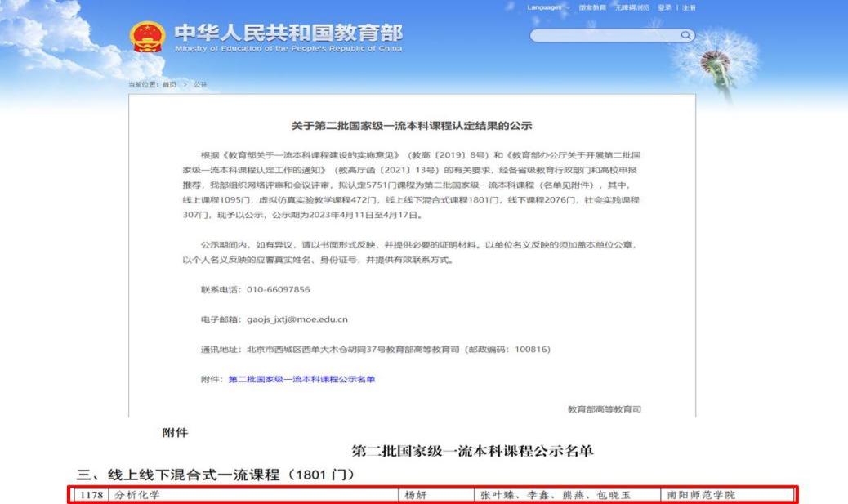
Task: Click the dandelion image in header
Action: (x=717, y=53)
